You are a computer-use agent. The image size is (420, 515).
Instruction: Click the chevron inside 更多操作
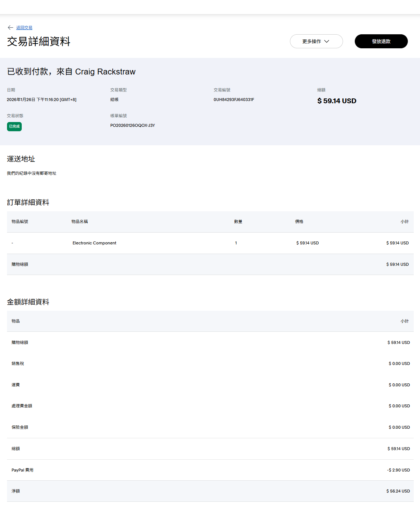(327, 41)
